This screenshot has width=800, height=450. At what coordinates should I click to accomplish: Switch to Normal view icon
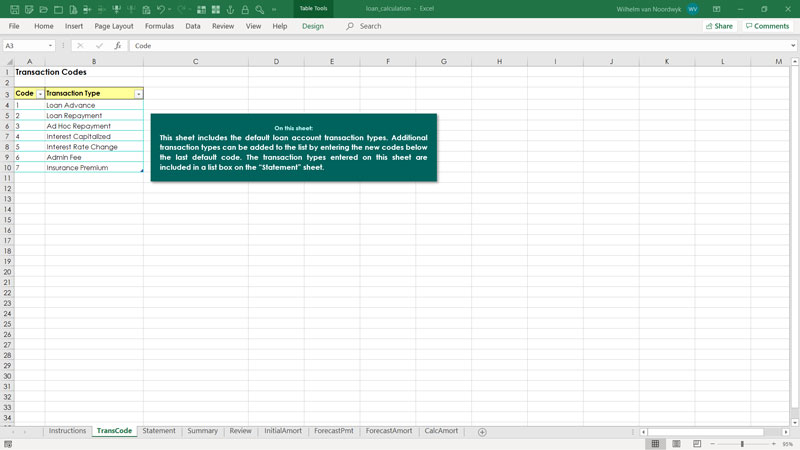(x=655, y=444)
